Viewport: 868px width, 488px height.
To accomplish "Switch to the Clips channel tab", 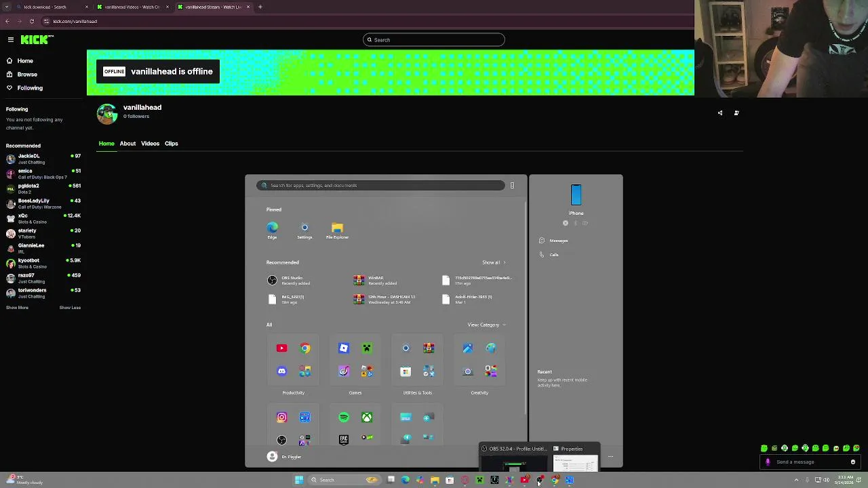I will (x=171, y=144).
